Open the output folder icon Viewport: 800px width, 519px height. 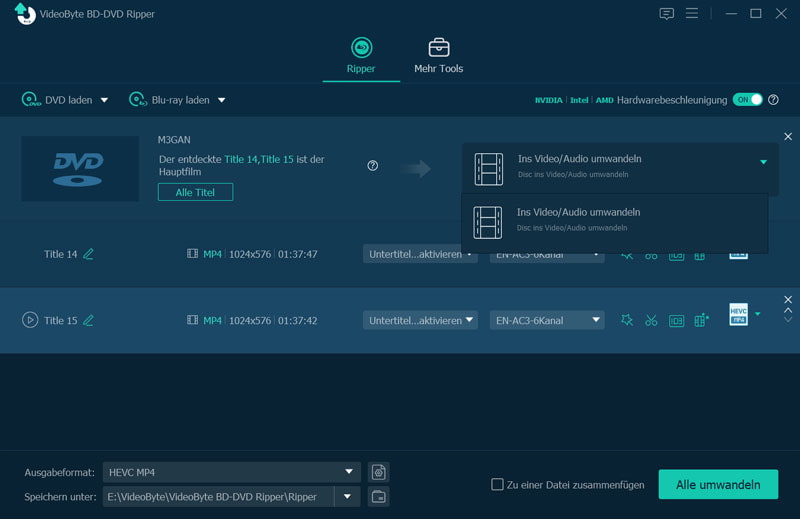pos(379,497)
